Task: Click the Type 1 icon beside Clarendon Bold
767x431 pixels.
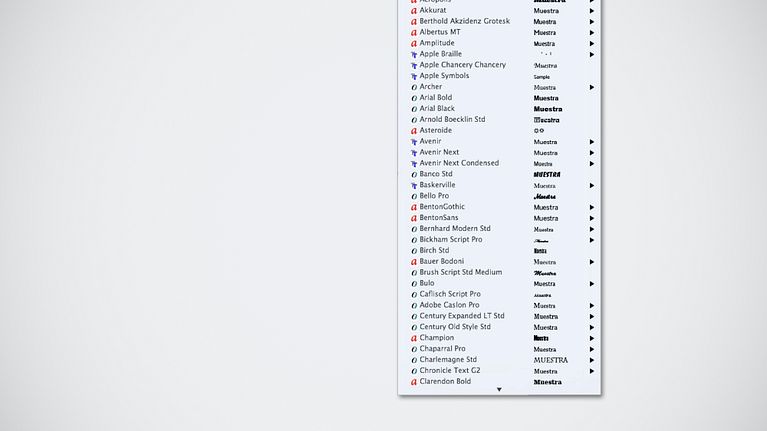Action: pyautogui.click(x=414, y=382)
